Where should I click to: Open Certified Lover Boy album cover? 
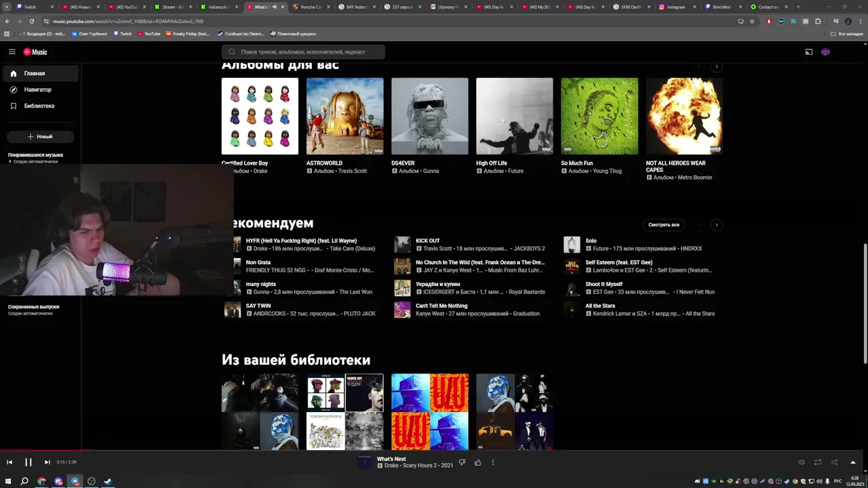(x=260, y=116)
